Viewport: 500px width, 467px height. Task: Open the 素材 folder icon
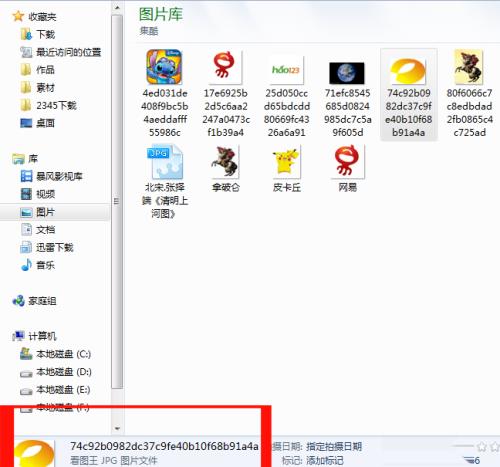(x=26, y=87)
